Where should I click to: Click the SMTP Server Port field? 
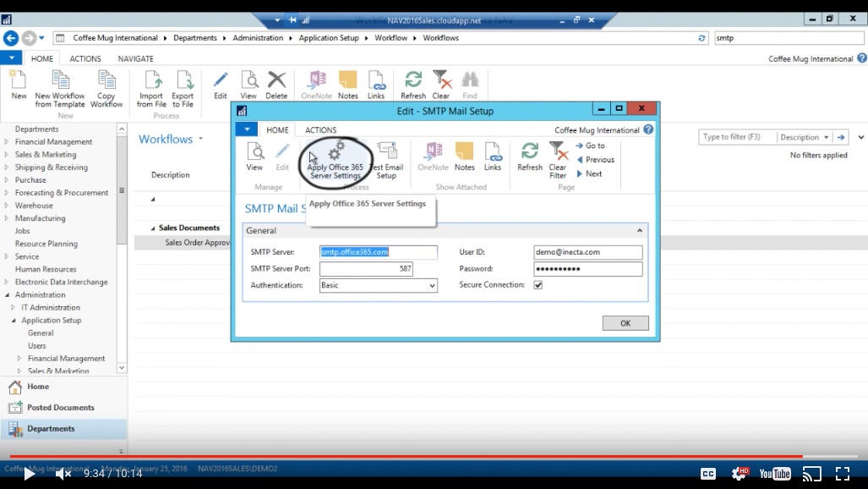[x=366, y=269]
